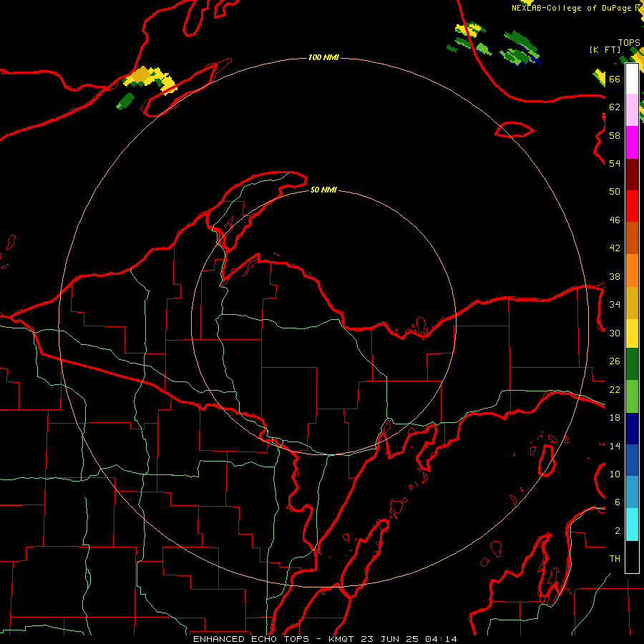Click the '54' legend value
The height and width of the screenshot is (644, 644).
[x=615, y=163]
